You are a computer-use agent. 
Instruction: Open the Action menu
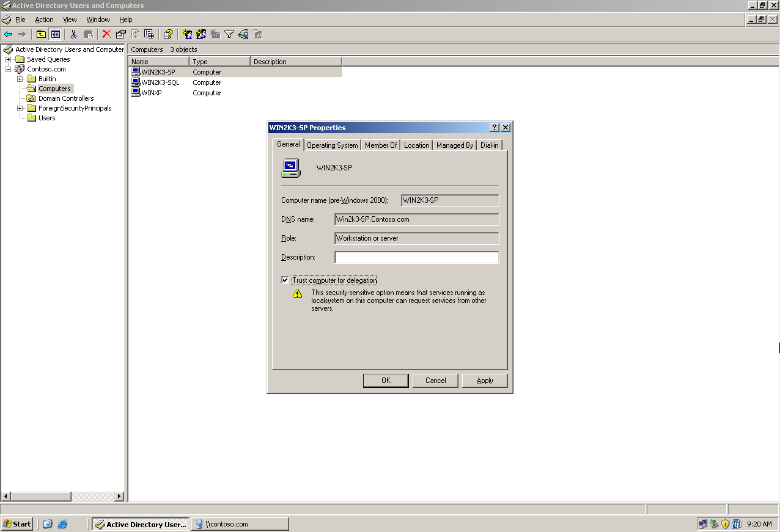(44, 20)
